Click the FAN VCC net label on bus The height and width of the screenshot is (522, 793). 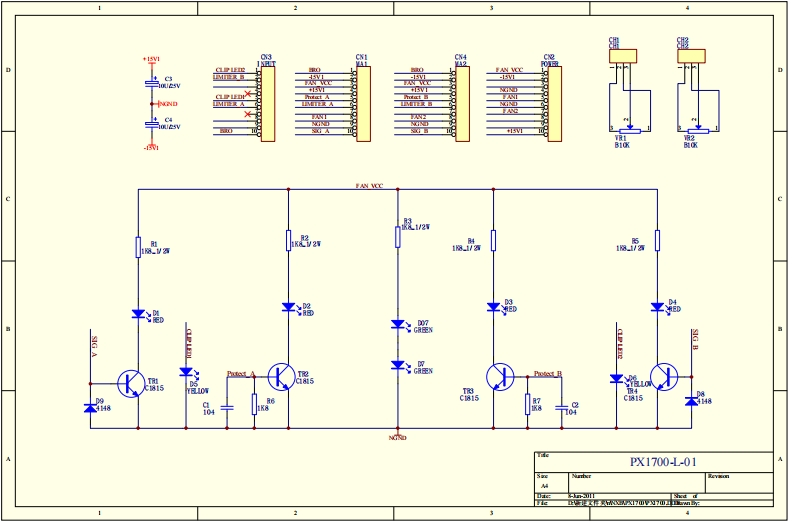(x=370, y=186)
